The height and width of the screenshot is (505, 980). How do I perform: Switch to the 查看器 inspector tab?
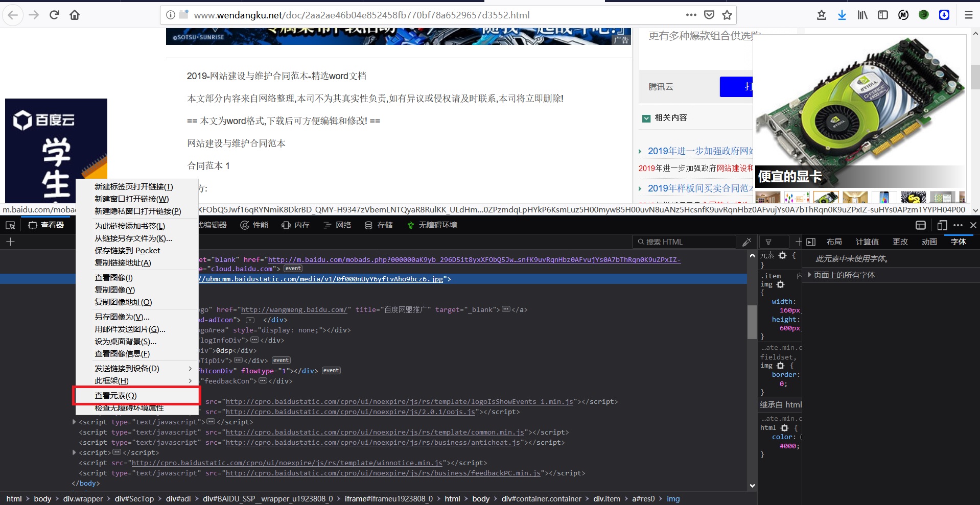46,225
